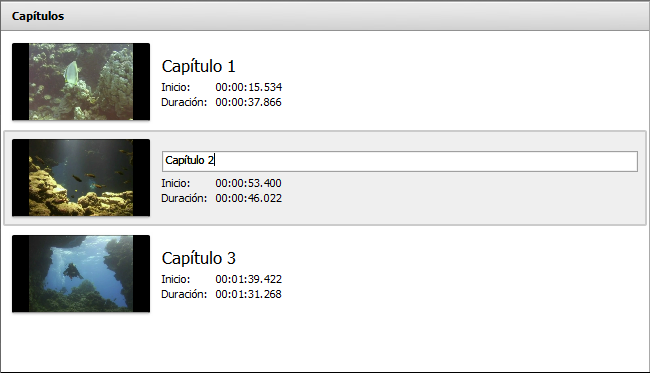Click Capítulo 2 duration 00:00:46.022
The image size is (650, 373).
pos(249,198)
